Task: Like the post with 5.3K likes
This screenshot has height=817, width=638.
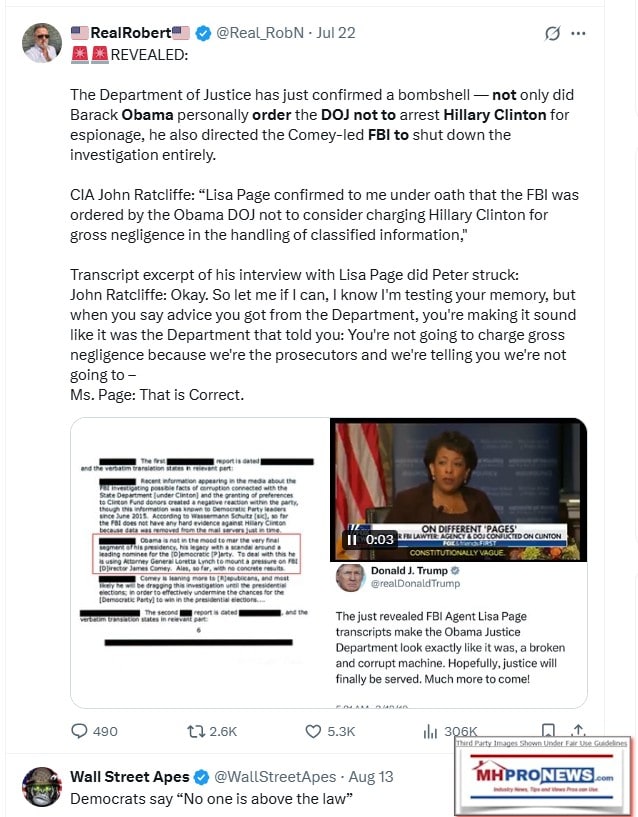Action: coord(330,731)
